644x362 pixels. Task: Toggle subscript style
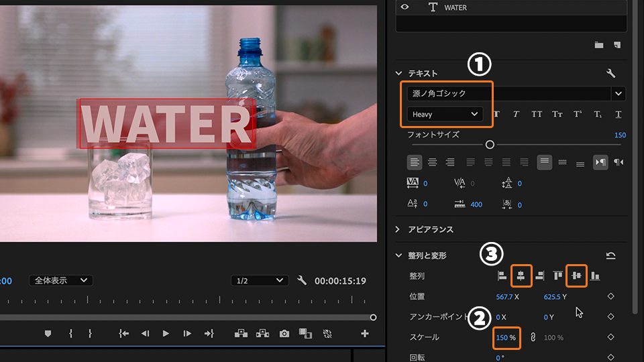pyautogui.click(x=598, y=114)
